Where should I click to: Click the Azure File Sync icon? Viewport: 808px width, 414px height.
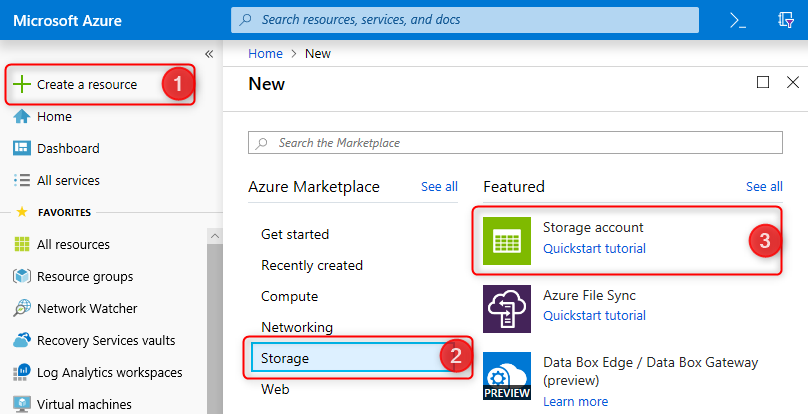[507, 308]
